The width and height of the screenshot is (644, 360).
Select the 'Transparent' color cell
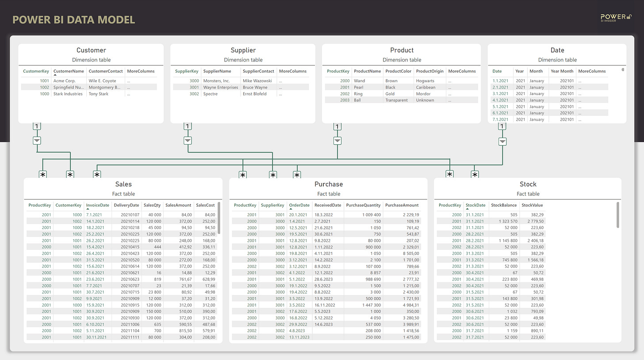397,100
